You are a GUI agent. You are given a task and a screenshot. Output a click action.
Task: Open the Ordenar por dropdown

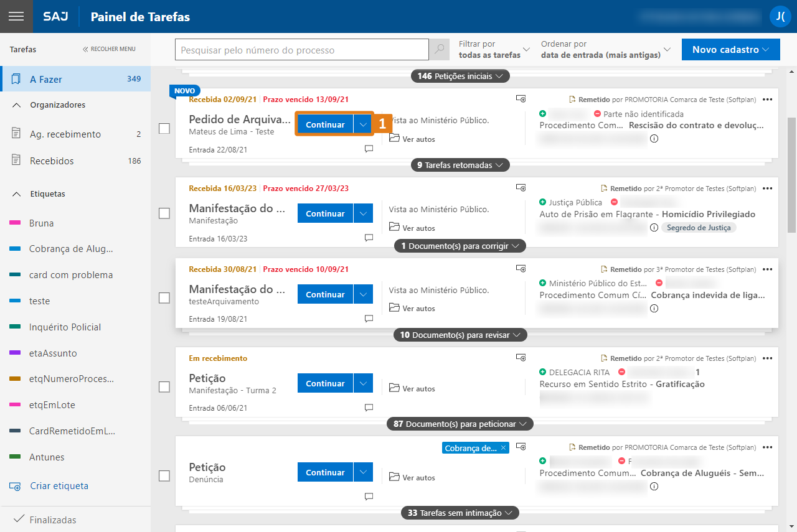pyautogui.click(x=606, y=50)
